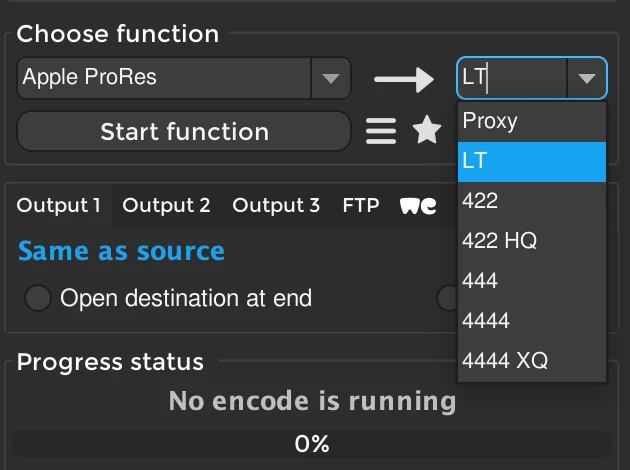
Task: Click the favorites star icon
Action: pyautogui.click(x=427, y=130)
